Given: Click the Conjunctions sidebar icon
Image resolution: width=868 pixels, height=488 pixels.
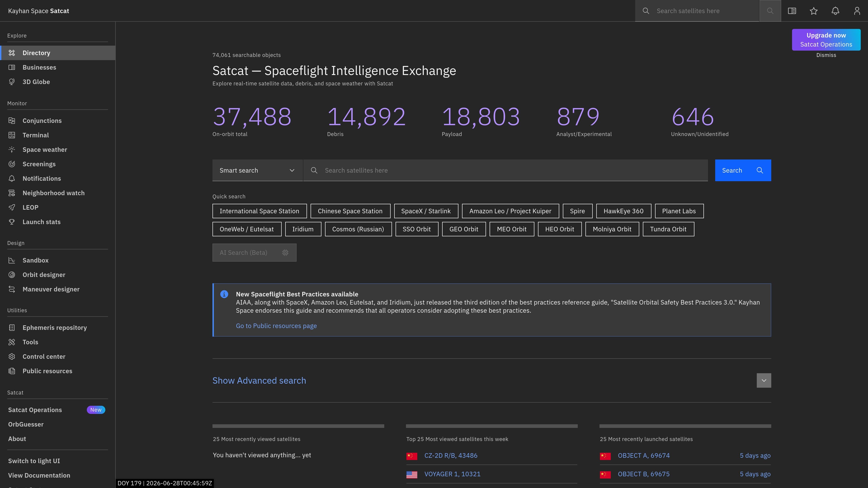Looking at the screenshot, I should click(x=12, y=121).
